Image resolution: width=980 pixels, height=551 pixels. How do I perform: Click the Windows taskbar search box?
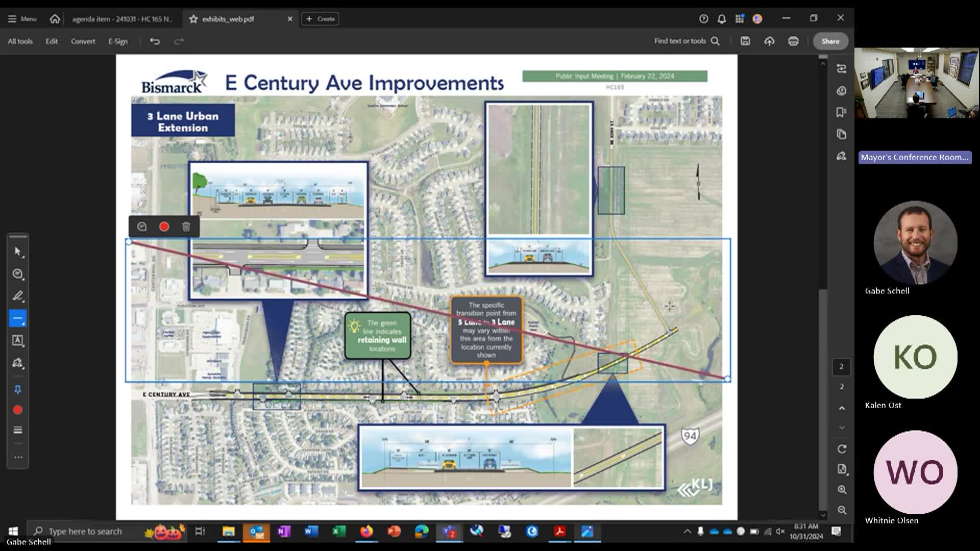click(107, 531)
